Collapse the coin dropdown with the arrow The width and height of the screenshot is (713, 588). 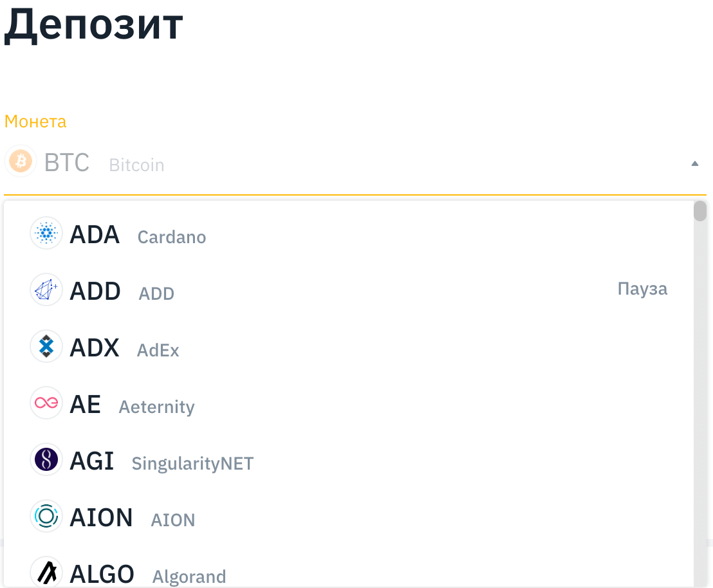click(x=694, y=163)
